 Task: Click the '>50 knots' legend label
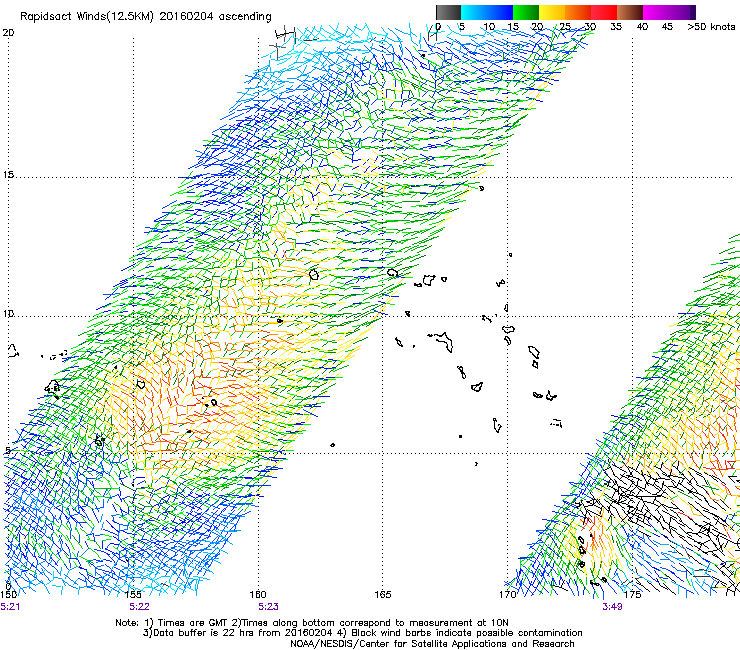click(x=711, y=27)
